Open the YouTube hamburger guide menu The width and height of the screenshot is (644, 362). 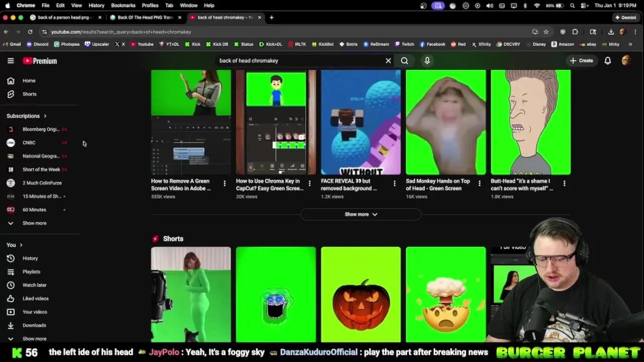[11, 61]
